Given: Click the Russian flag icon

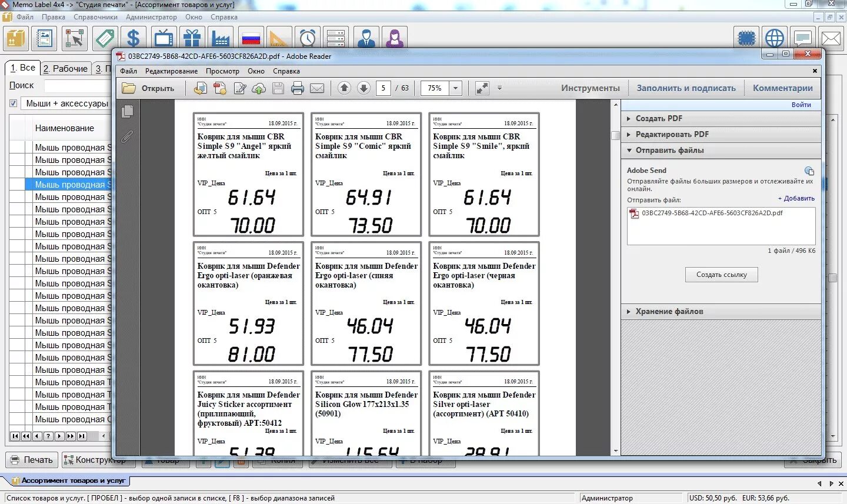Looking at the screenshot, I should [251, 39].
